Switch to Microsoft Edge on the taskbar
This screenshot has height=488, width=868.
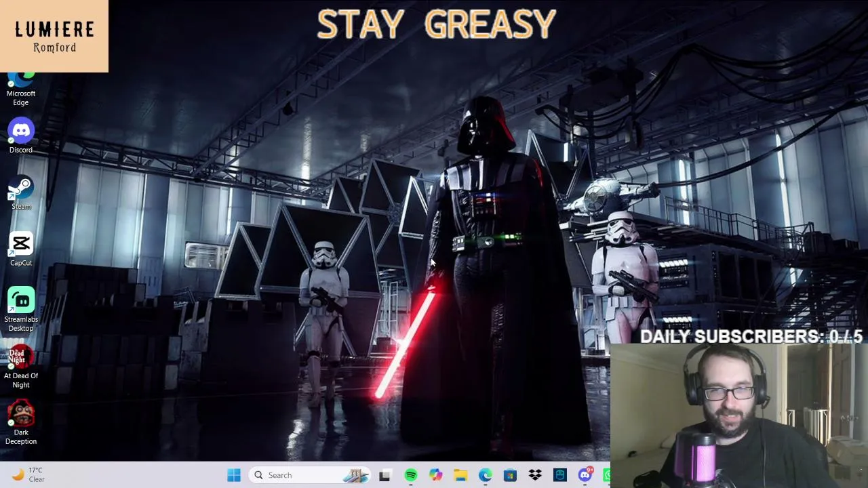click(486, 475)
